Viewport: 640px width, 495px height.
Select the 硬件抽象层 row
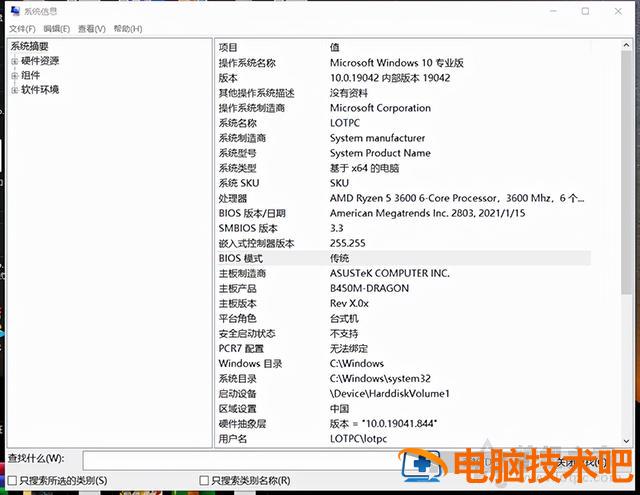coord(403,424)
